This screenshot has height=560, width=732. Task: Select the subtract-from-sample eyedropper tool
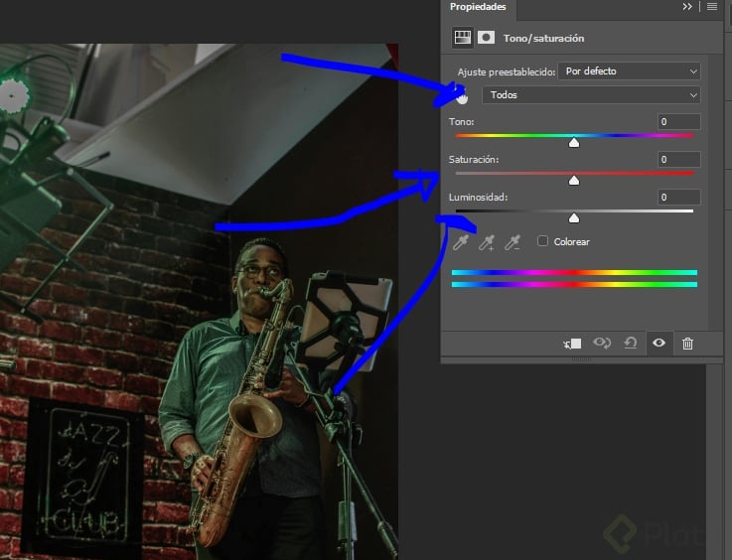tap(512, 242)
